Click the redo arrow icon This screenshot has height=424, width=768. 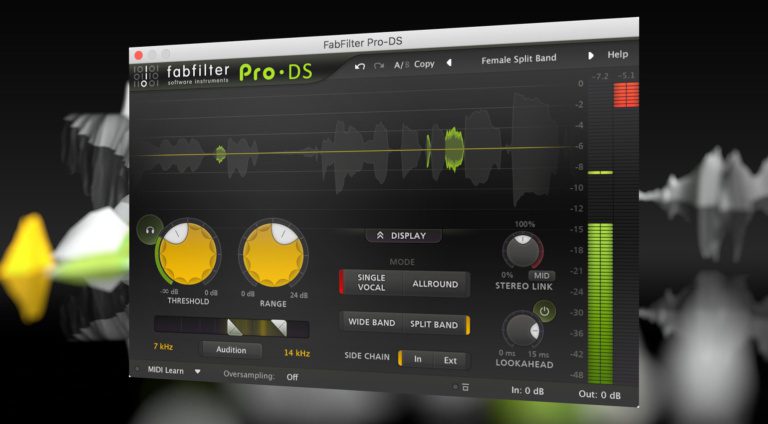click(x=379, y=66)
